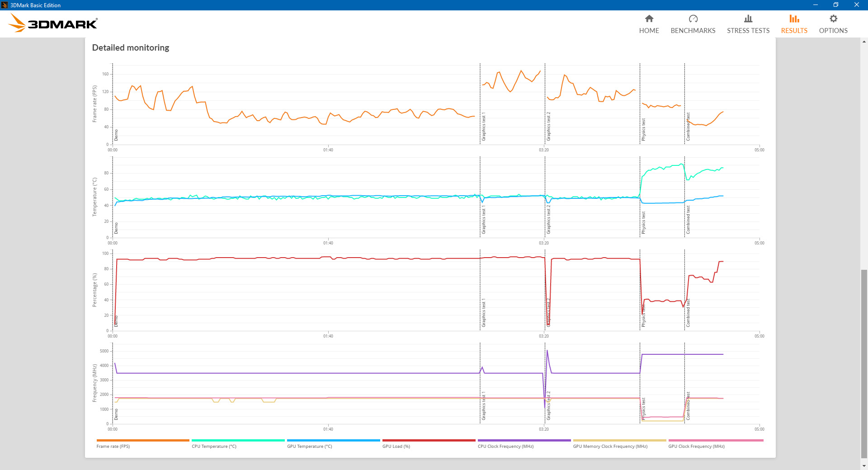The image size is (868, 470).
Task: Click the Percentage (%) axis title
Action: coord(94,290)
